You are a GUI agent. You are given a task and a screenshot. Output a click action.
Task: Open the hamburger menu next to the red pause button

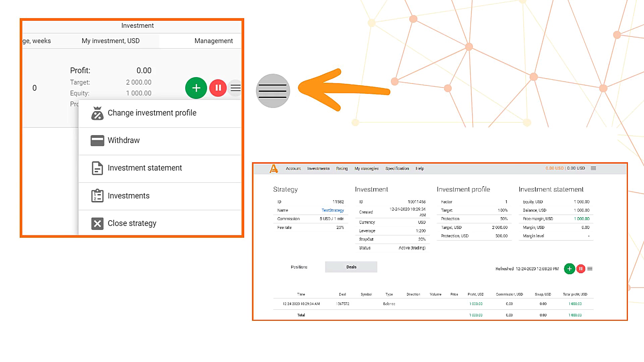[x=235, y=88]
